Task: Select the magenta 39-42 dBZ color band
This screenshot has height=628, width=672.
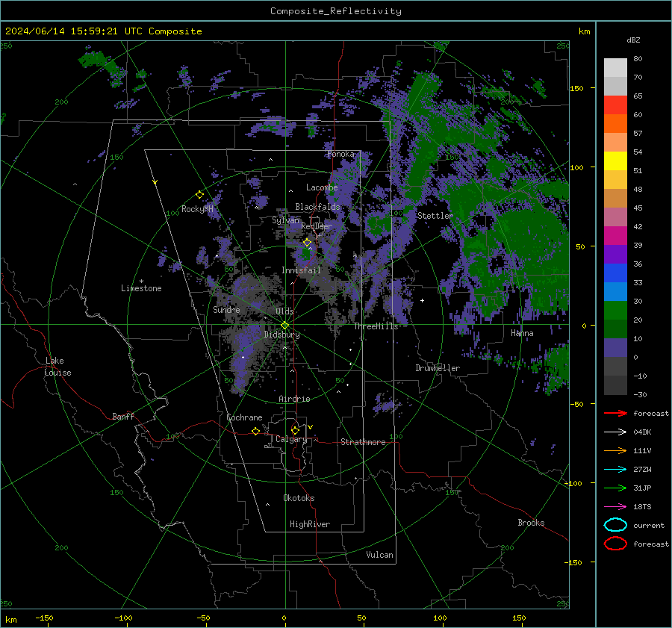Action: click(615, 236)
